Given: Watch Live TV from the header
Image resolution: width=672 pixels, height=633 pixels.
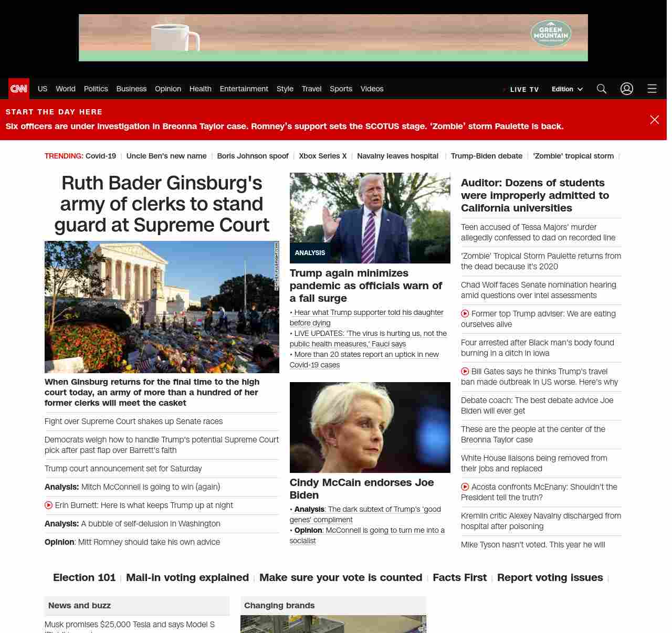Looking at the screenshot, I should point(523,89).
